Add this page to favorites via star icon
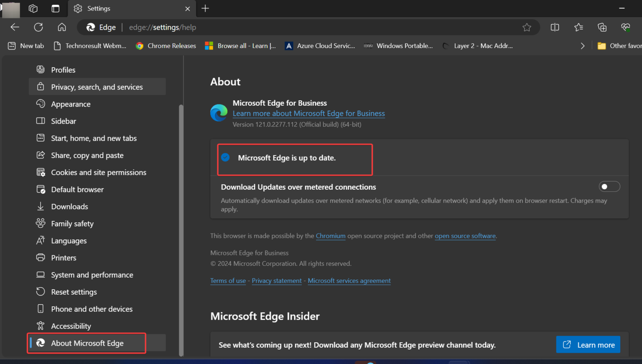The width and height of the screenshot is (642, 364). pyautogui.click(x=527, y=27)
